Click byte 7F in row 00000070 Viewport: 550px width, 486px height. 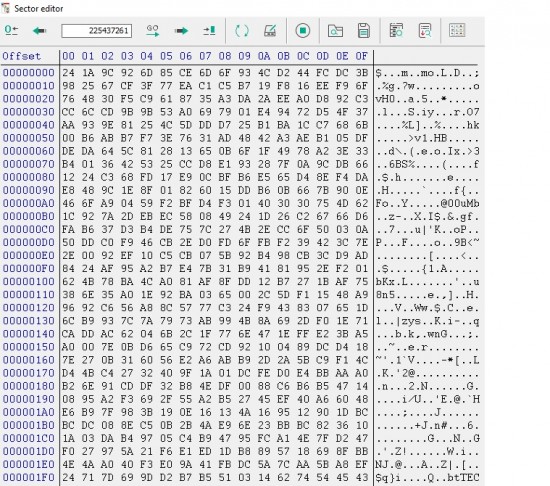pyautogui.click(x=283, y=164)
